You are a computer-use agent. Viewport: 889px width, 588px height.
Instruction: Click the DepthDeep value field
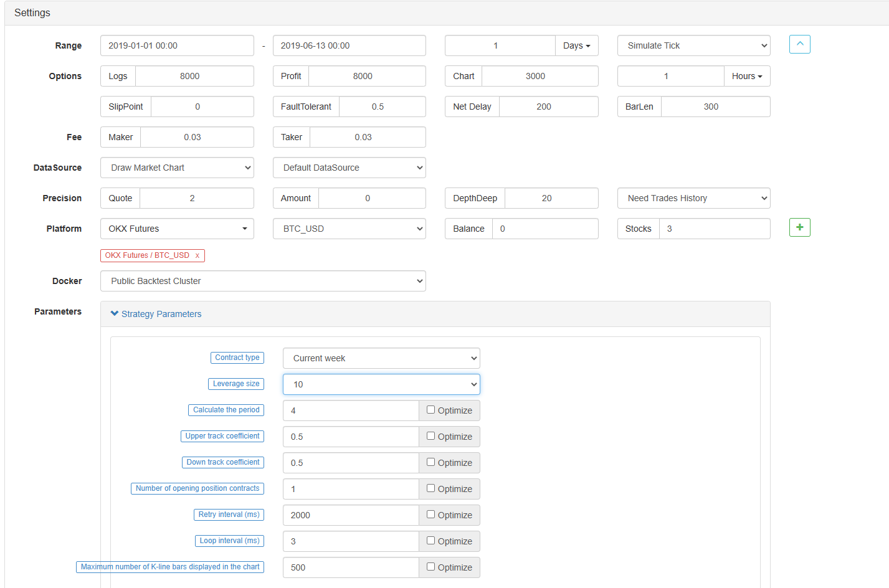[x=551, y=198]
